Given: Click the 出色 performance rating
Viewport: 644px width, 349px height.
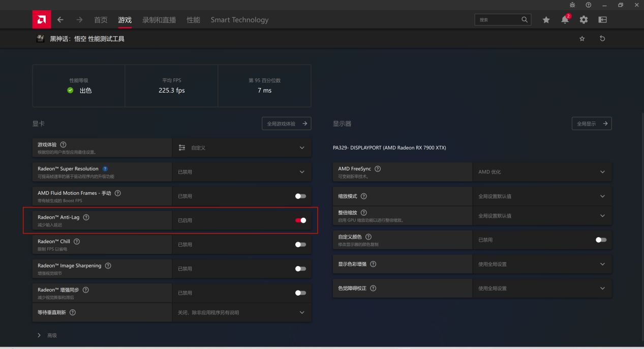Looking at the screenshot, I should (85, 91).
